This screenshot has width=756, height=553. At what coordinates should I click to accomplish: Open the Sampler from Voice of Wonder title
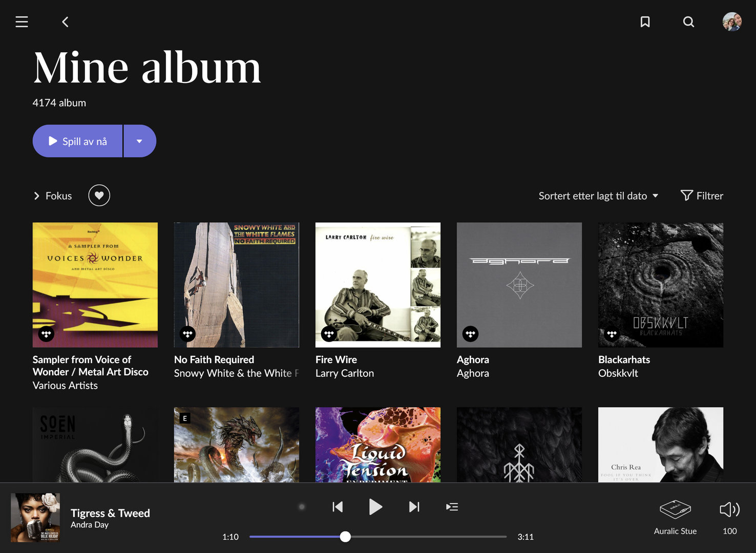coord(91,366)
